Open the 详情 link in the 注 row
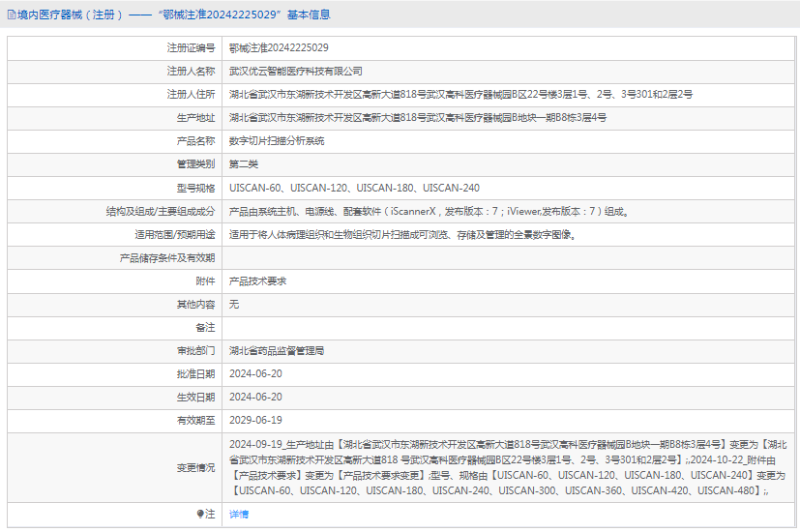 pos(239,515)
